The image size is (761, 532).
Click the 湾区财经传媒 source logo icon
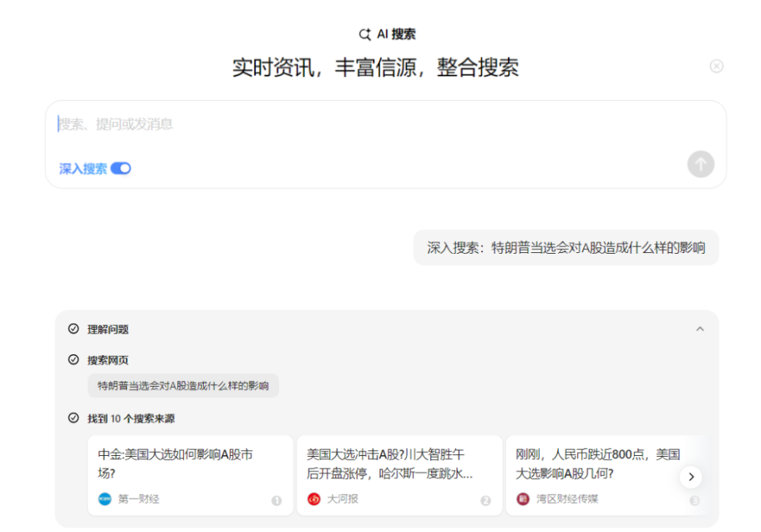click(x=522, y=500)
